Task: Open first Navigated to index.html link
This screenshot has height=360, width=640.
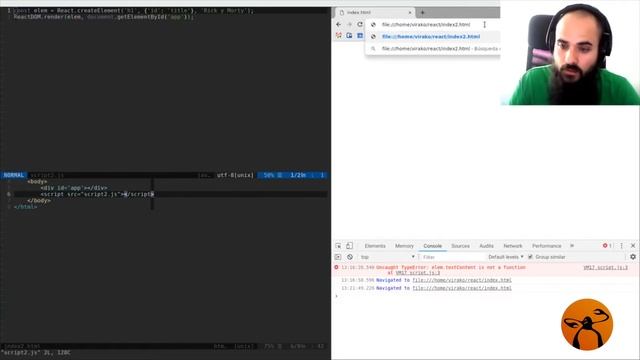Action: [462, 280]
